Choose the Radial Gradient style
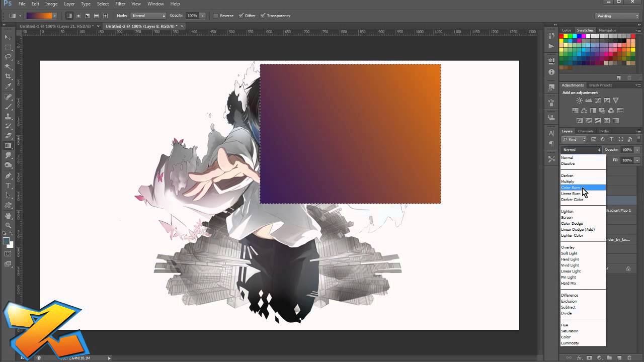 pos(78,16)
